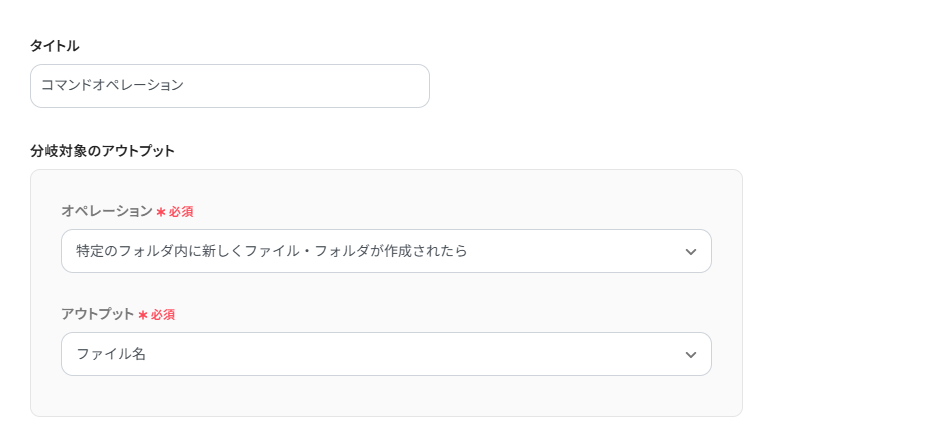Click the アウトプット field label
This screenshot has width=946, height=438.
[97, 314]
